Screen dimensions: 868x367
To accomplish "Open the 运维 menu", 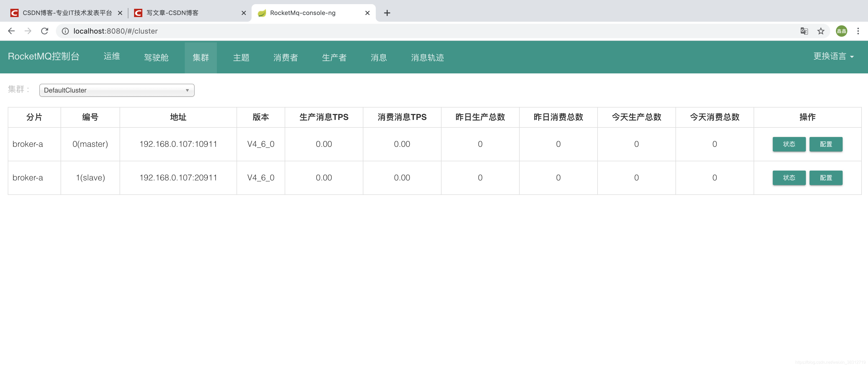I will pos(112,56).
